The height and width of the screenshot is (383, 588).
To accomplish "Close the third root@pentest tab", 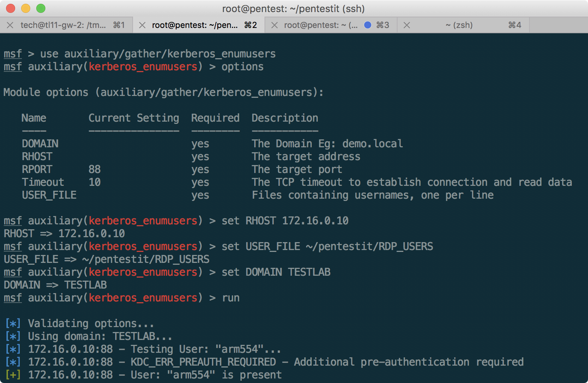I will click(x=275, y=25).
